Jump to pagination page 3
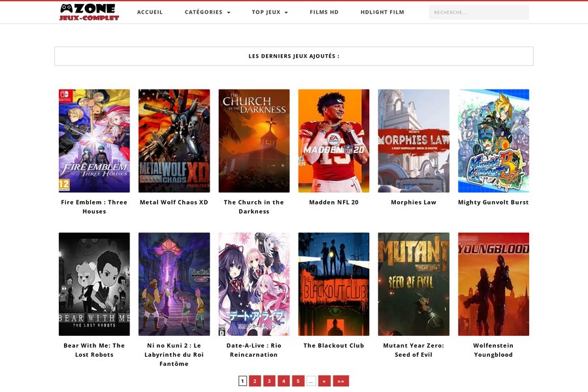The width and height of the screenshot is (588, 392). tap(269, 381)
